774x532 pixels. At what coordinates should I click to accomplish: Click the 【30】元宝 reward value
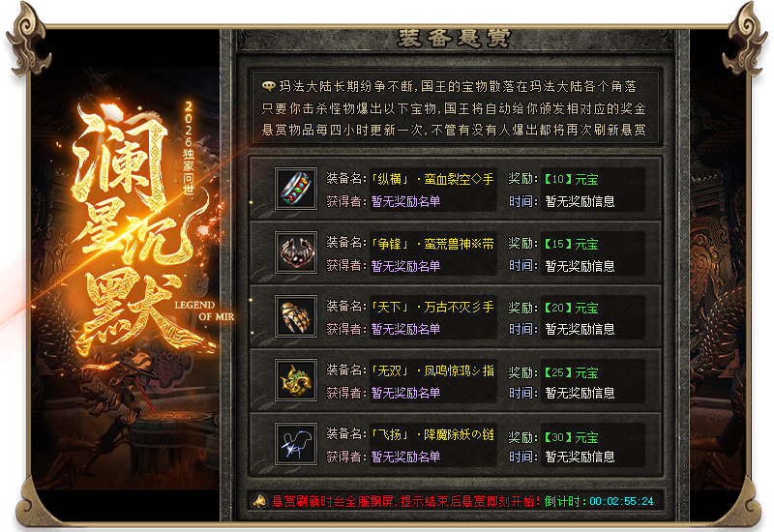571,437
